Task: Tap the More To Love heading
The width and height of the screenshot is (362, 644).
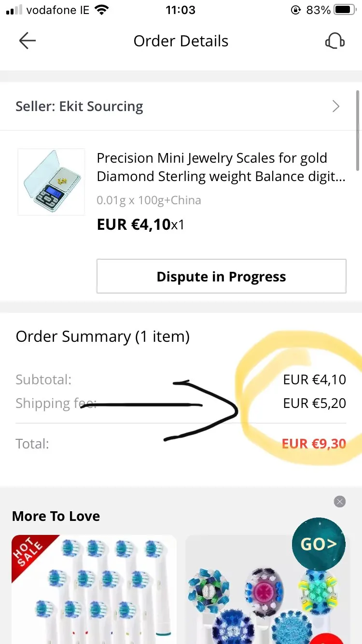Action: pos(56,516)
